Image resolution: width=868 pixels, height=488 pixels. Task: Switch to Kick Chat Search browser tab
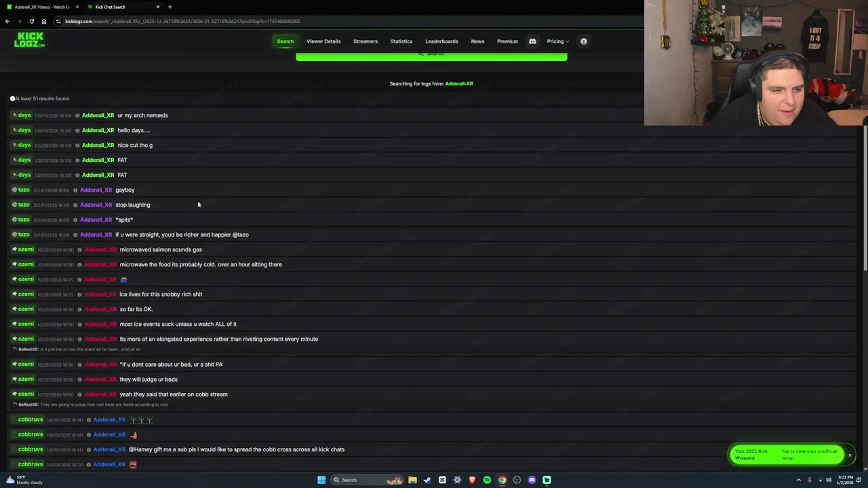[122, 7]
